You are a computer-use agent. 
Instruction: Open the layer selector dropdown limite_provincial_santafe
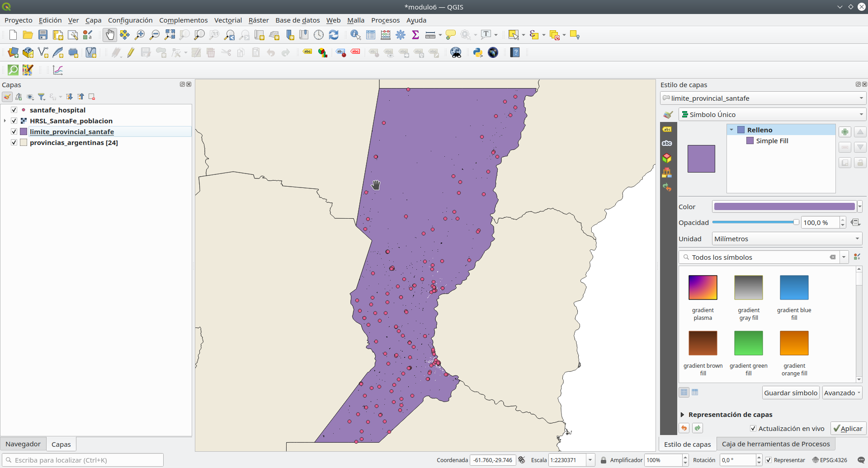click(x=763, y=98)
